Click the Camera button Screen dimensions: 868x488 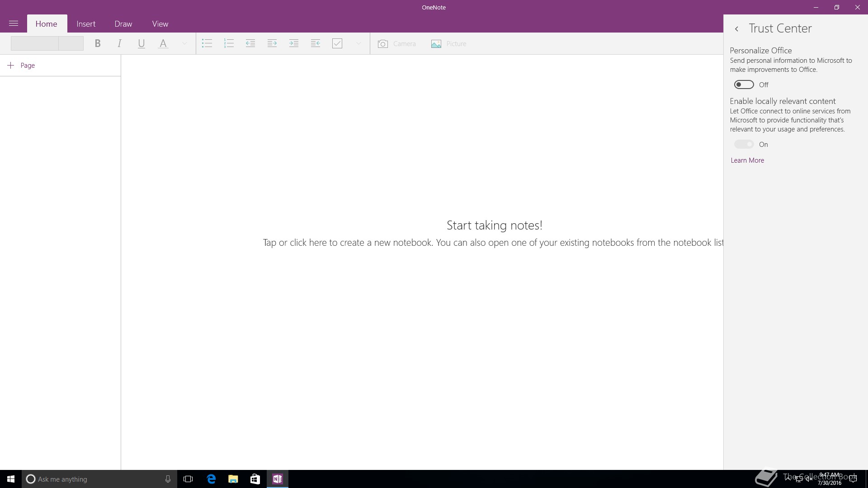pos(396,44)
